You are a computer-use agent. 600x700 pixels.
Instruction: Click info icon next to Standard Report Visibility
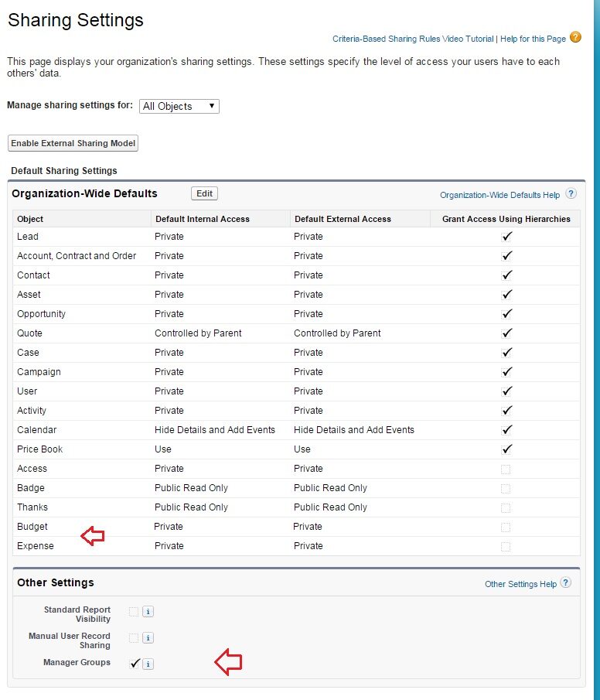click(148, 612)
